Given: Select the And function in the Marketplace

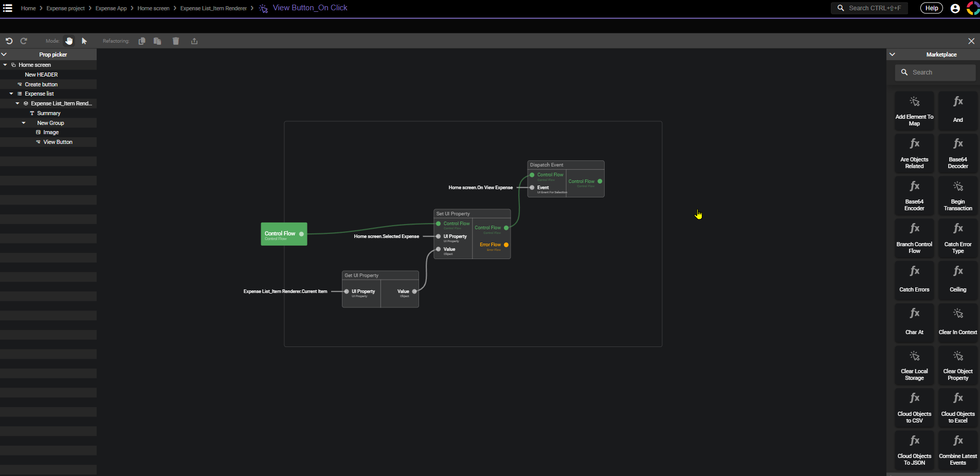Looking at the screenshot, I should 957,109.
